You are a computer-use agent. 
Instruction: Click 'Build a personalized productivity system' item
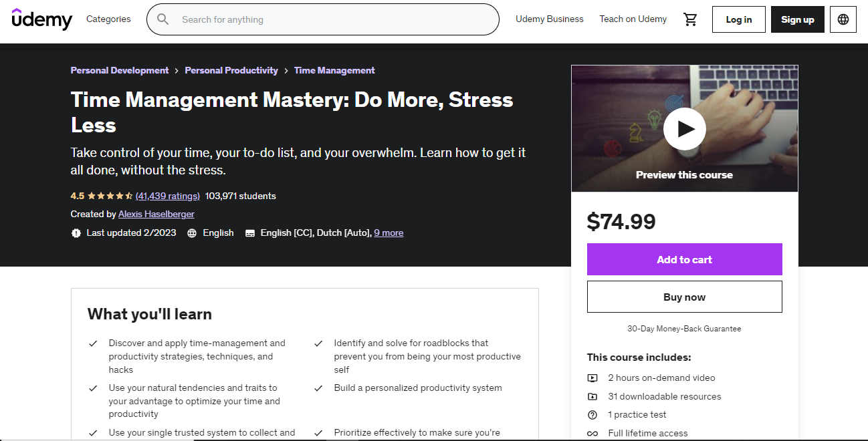[x=418, y=388]
